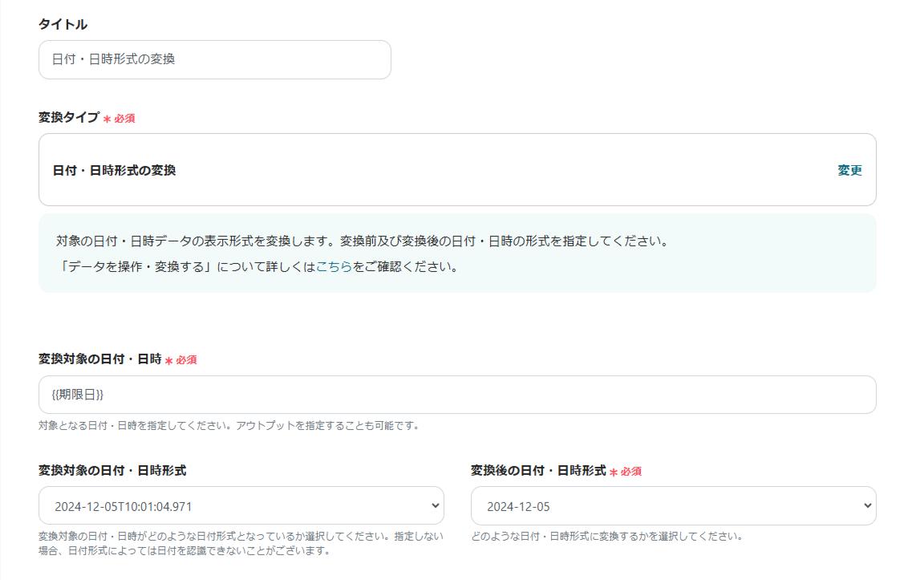Click the 変更 link in 変換タイプ box

[x=849, y=170]
